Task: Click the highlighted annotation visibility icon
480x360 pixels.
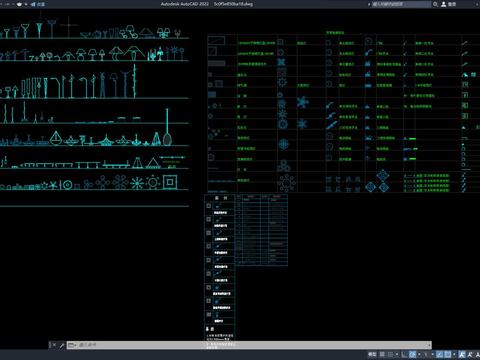Action: click(x=462, y=354)
